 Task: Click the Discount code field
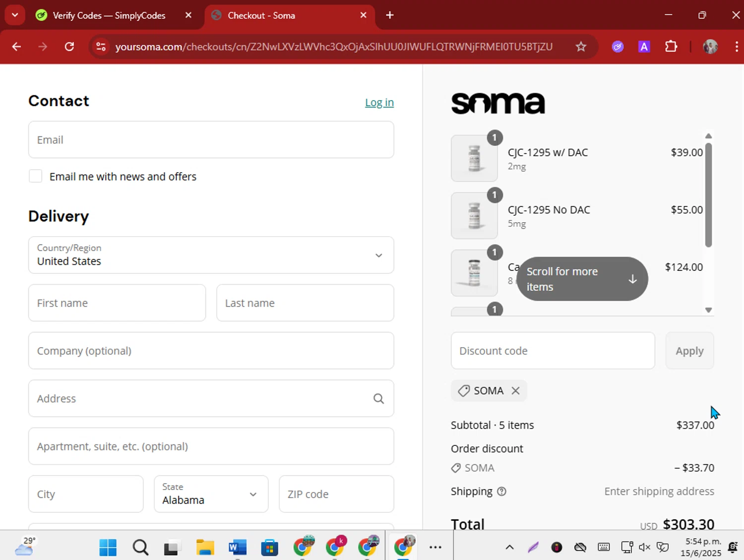[x=553, y=351]
